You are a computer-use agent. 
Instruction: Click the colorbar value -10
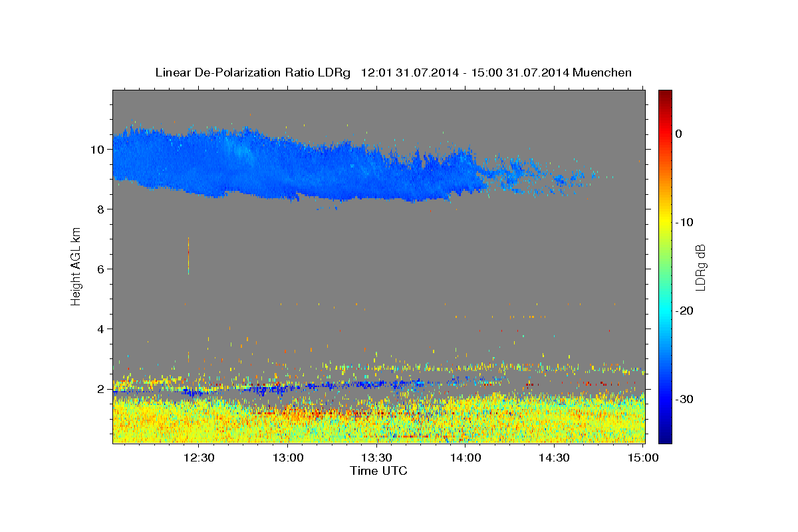pyautogui.click(x=685, y=222)
